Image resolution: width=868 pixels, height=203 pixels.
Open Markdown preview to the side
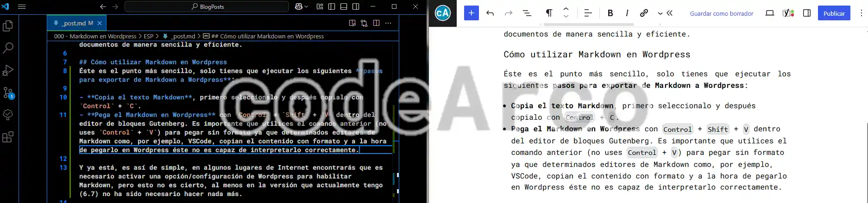(x=352, y=23)
